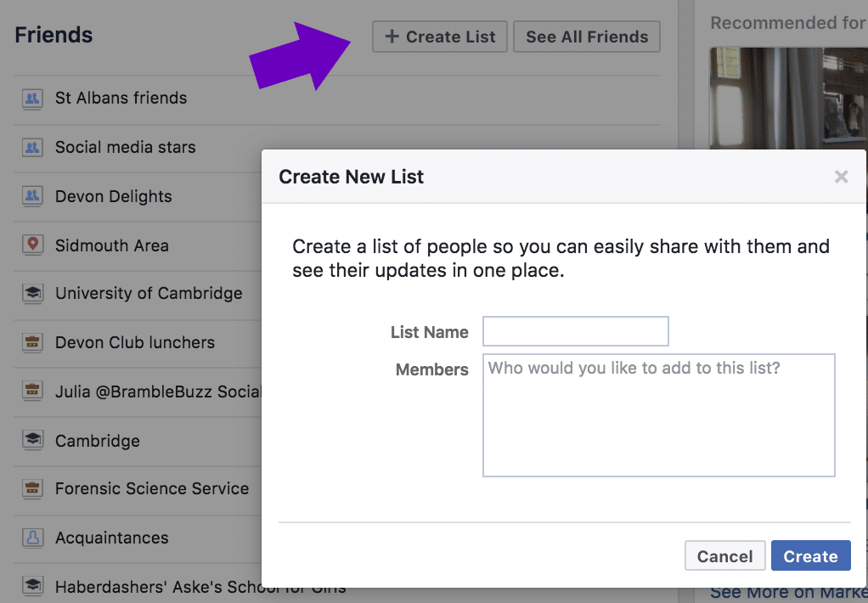This screenshot has height=603, width=868.
Task: Click the Create List button
Action: point(440,37)
